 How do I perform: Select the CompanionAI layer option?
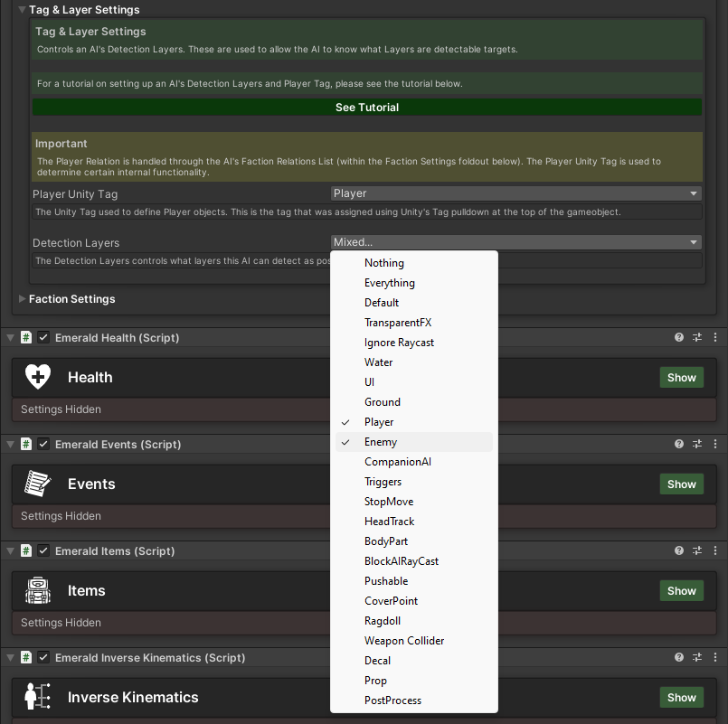tap(398, 462)
